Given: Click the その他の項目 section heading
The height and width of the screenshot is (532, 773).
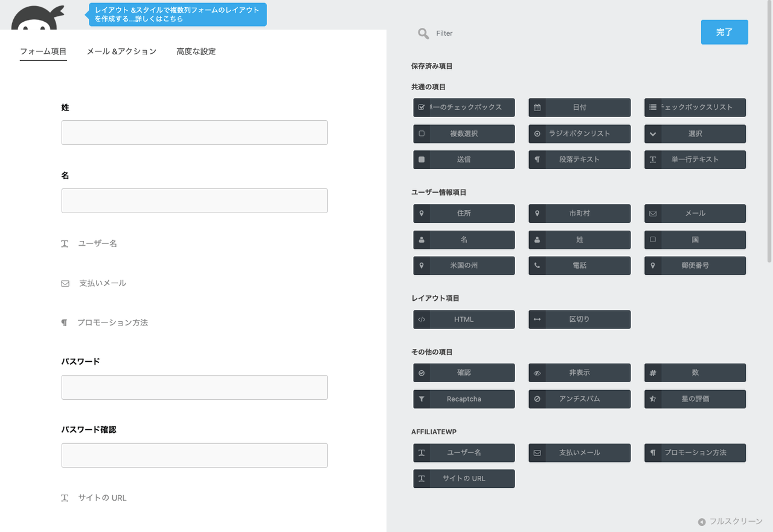Looking at the screenshot, I should [x=432, y=352].
